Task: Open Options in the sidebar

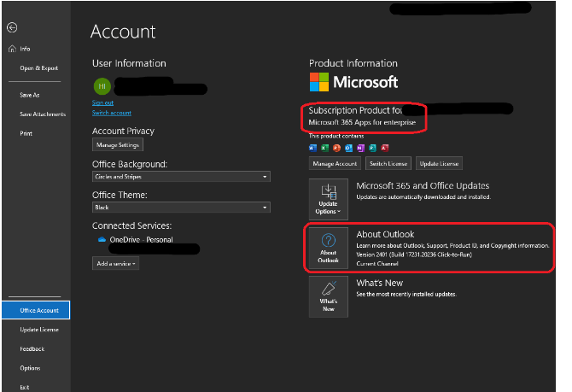Action: 30,368
